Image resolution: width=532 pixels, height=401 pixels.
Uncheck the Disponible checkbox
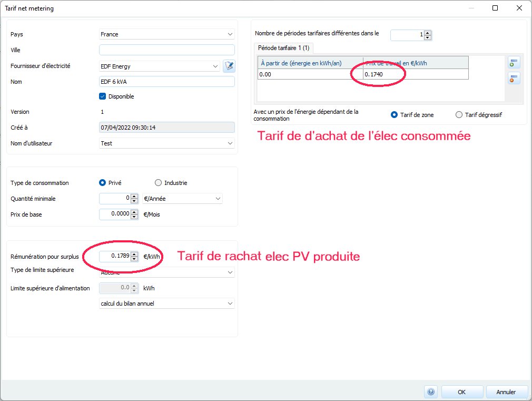(103, 96)
